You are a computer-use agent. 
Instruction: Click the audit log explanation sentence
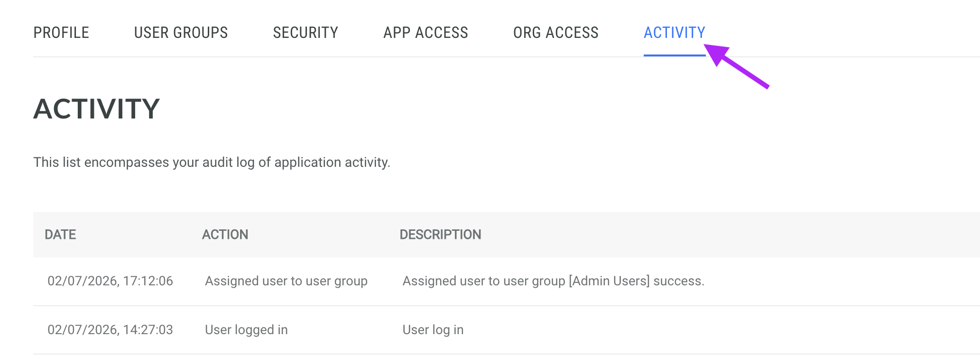(x=212, y=162)
